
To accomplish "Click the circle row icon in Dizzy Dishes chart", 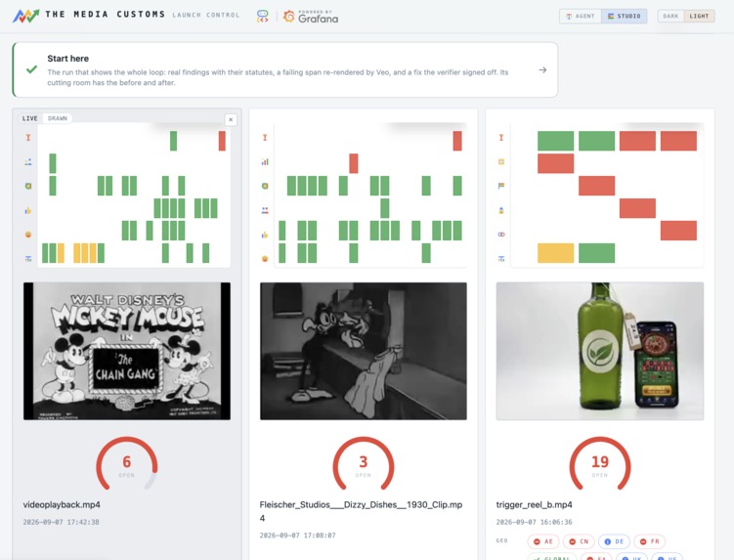I will pyautogui.click(x=265, y=186).
